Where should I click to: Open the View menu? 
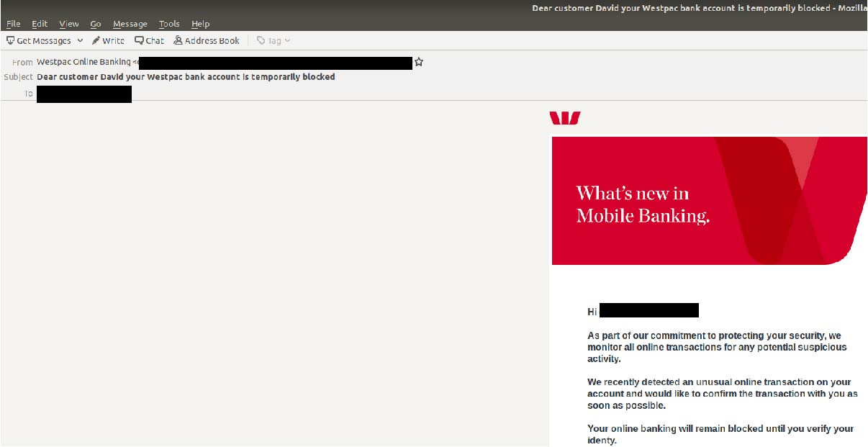point(69,24)
